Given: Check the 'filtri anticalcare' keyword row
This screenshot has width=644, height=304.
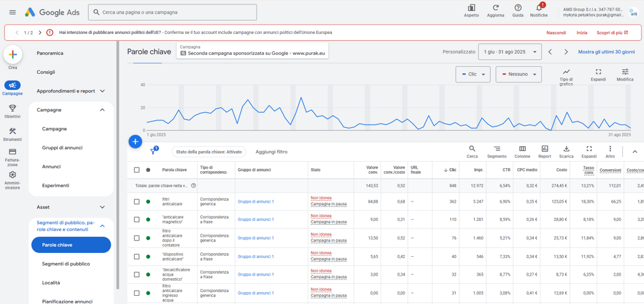Looking at the screenshot, I should pos(136,201).
